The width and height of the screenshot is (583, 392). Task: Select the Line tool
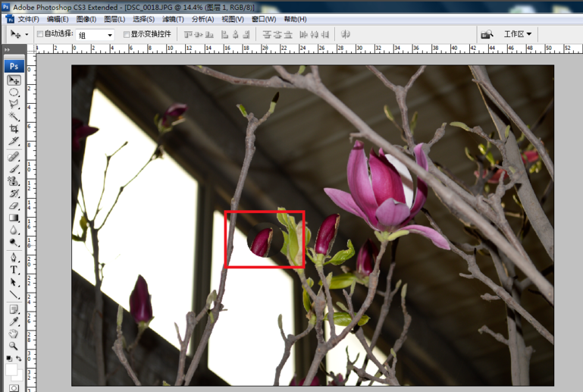pyautogui.click(x=14, y=294)
